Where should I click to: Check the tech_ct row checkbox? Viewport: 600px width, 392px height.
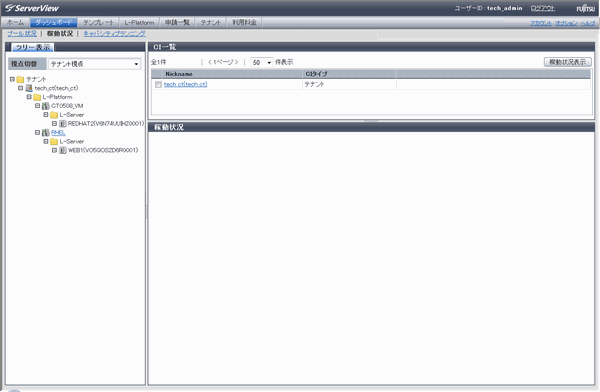(x=158, y=85)
